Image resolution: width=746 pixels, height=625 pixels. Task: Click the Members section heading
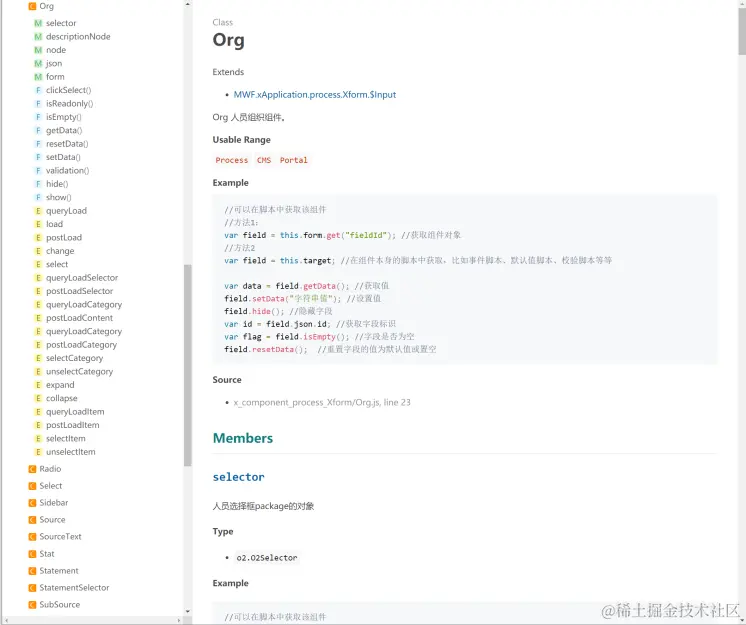pyautogui.click(x=243, y=438)
